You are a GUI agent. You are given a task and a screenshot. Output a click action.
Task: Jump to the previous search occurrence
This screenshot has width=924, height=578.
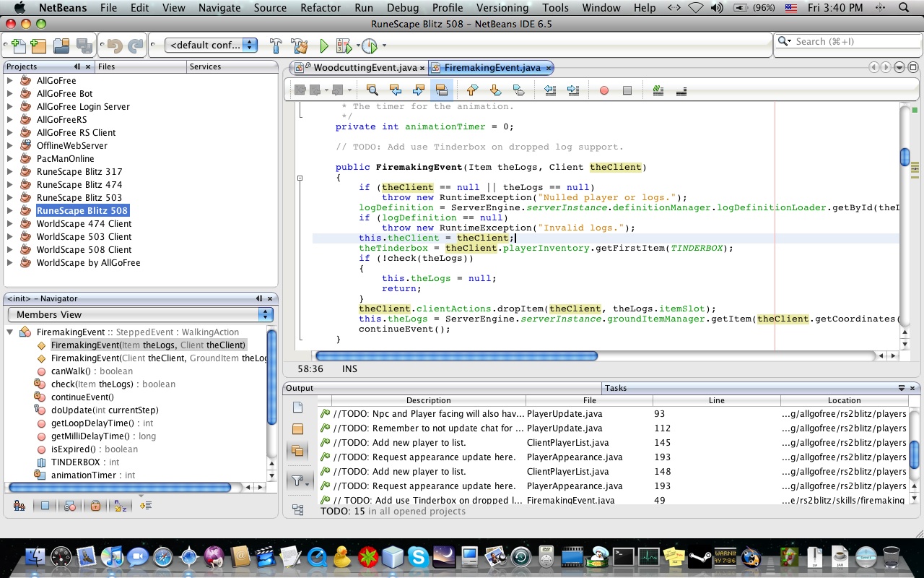396,90
